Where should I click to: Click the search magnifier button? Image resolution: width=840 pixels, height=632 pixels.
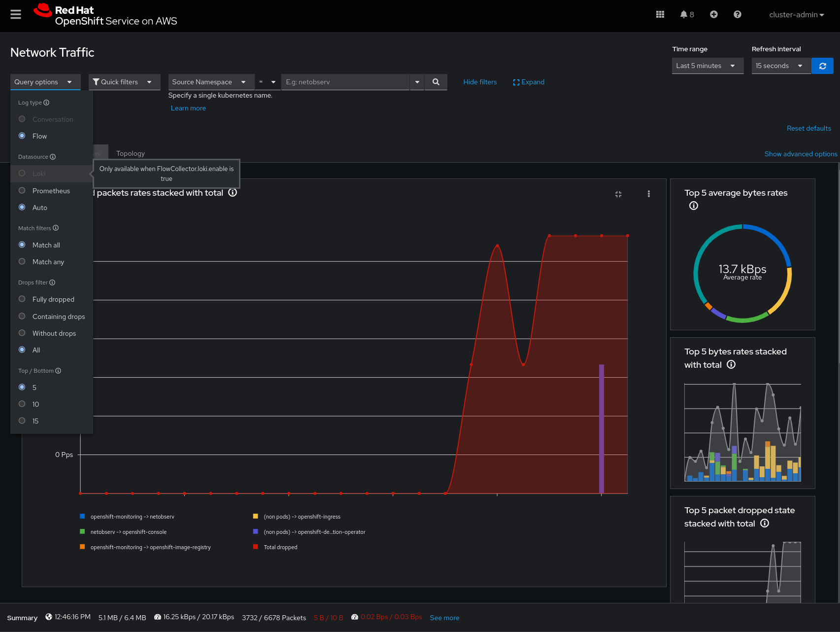tap(436, 82)
